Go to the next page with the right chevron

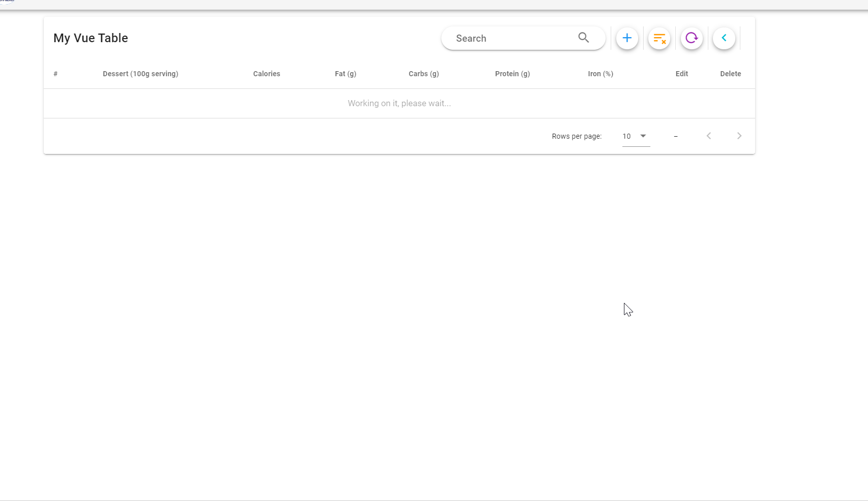(739, 136)
